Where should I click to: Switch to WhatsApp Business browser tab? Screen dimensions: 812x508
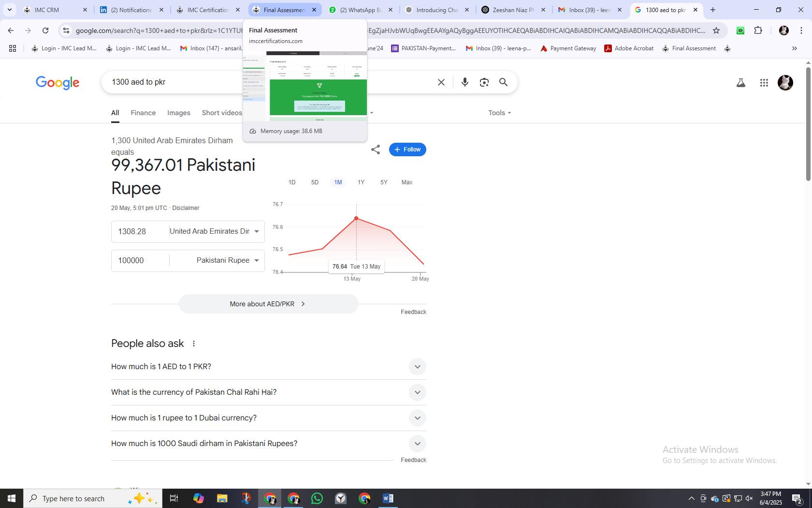pos(361,10)
